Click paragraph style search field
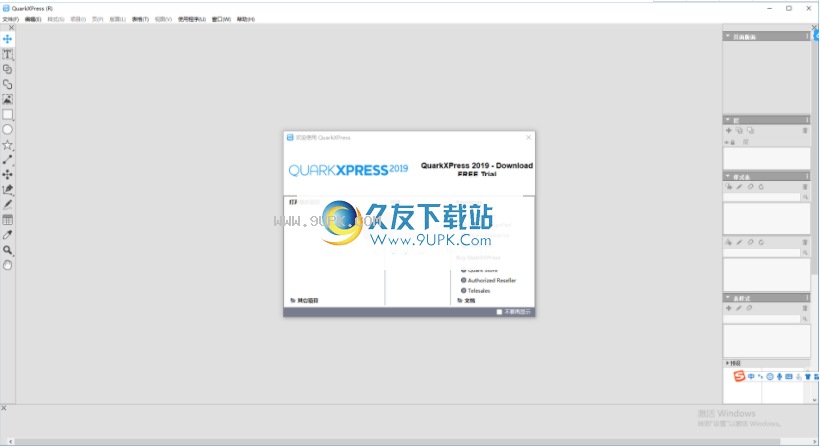The height and width of the screenshot is (447, 820). (762, 197)
